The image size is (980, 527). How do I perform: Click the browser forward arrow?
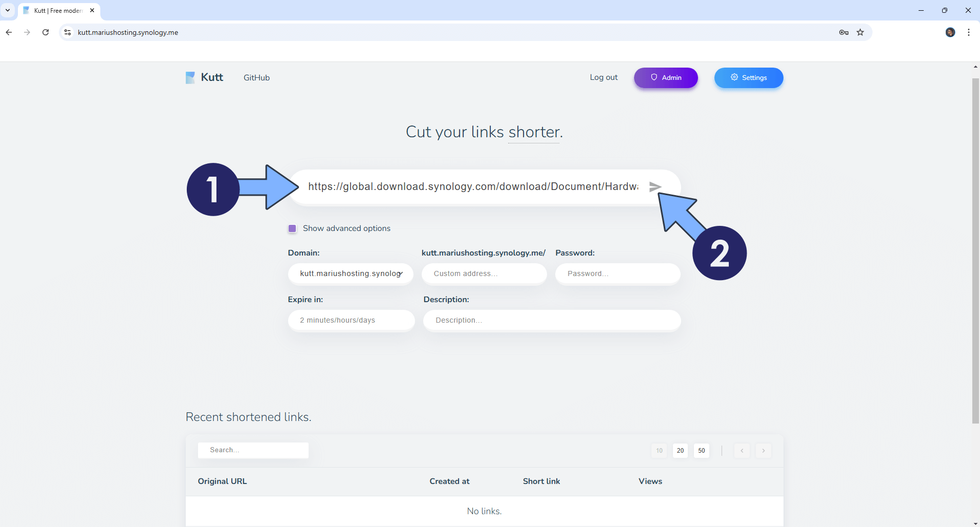point(27,32)
